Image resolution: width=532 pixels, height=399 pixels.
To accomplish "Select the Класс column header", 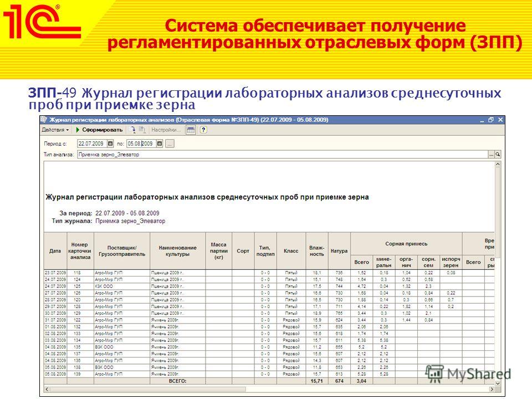I will 291,251.
